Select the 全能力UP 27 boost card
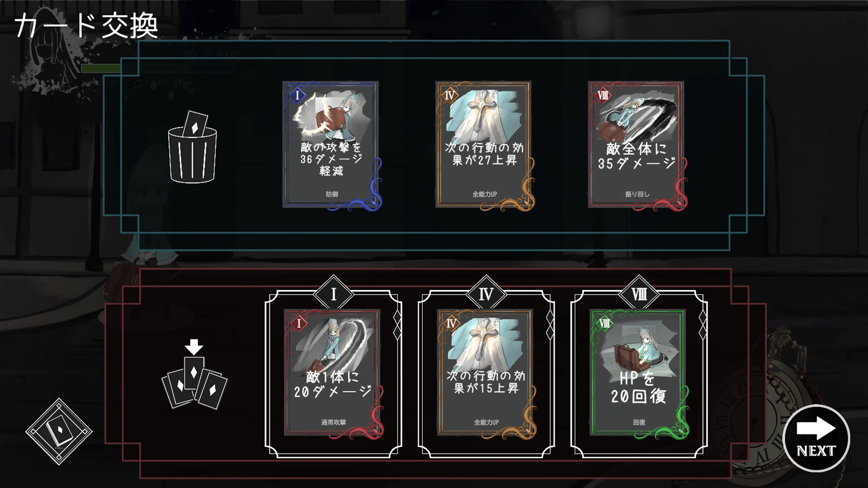 pyautogui.click(x=485, y=145)
